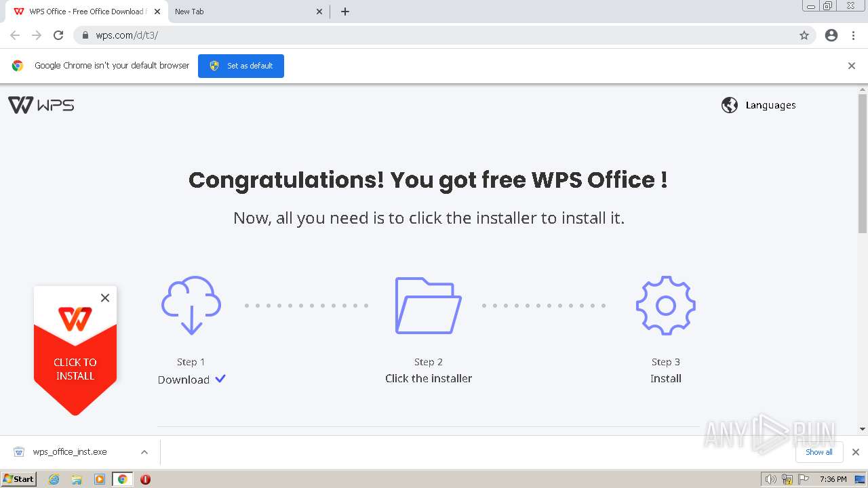The width and height of the screenshot is (868, 488).
Task: Switch to the WPS Office tab
Action: click(86, 12)
